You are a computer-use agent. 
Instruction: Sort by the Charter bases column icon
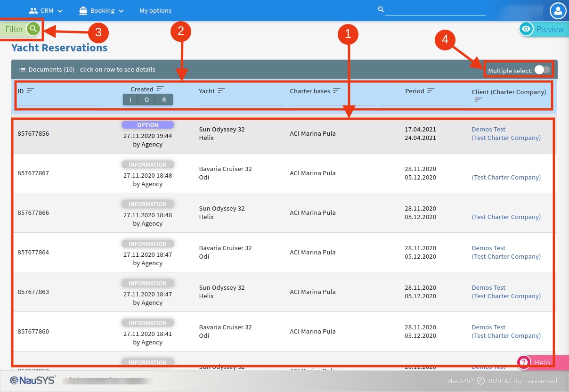[x=336, y=90]
